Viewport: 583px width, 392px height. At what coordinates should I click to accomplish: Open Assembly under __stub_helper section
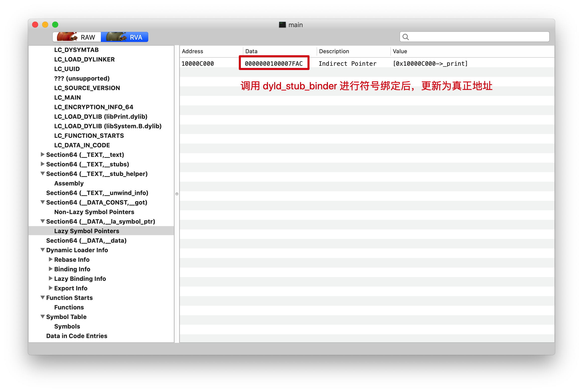(x=69, y=183)
